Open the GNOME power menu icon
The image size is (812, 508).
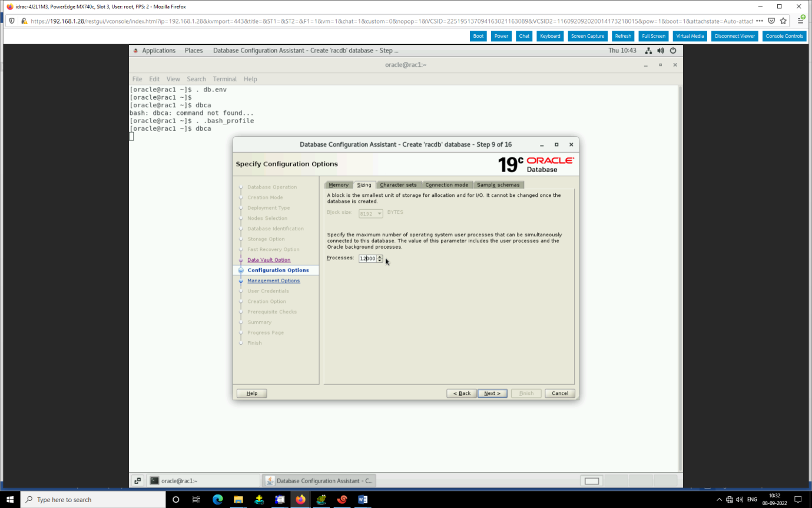(673, 51)
